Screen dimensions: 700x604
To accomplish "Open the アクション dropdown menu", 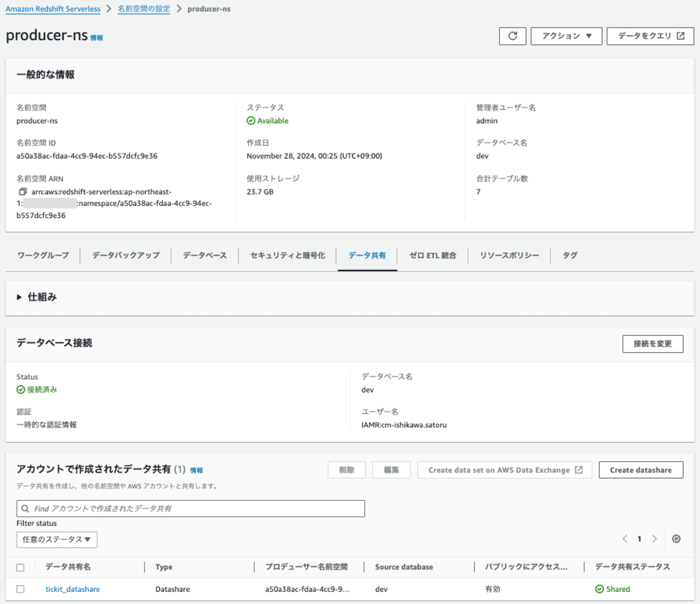I will coord(566,36).
